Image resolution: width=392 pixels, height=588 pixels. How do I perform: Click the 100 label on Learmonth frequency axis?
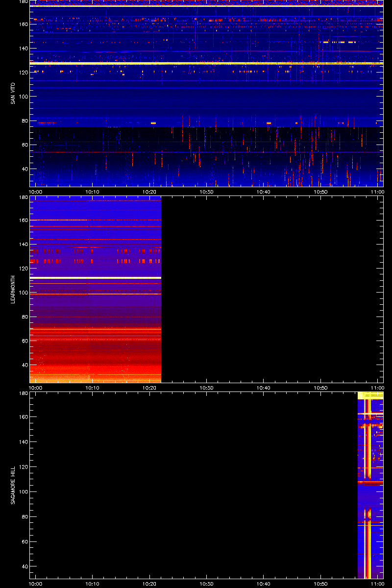click(23, 293)
